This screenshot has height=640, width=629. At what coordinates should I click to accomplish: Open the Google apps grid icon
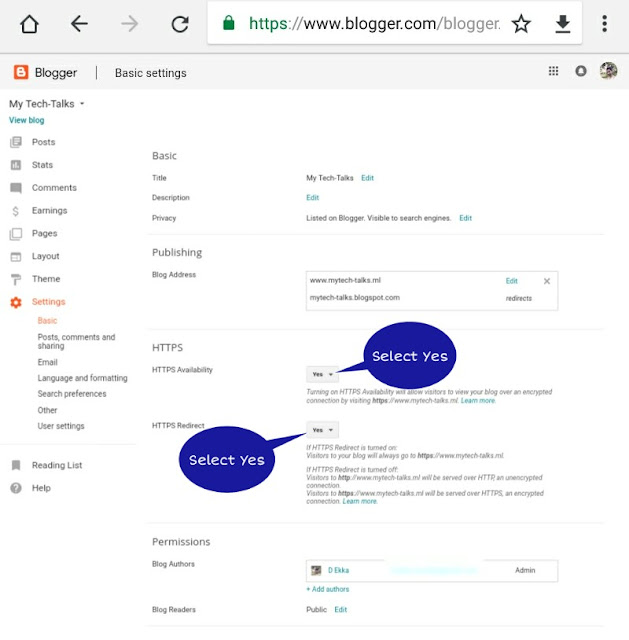554,71
